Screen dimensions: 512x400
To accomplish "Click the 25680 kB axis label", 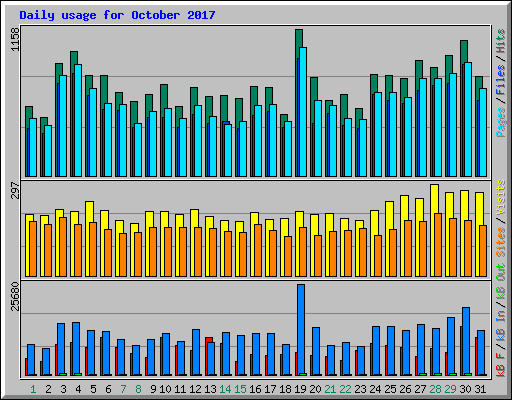I will coord(15,296).
